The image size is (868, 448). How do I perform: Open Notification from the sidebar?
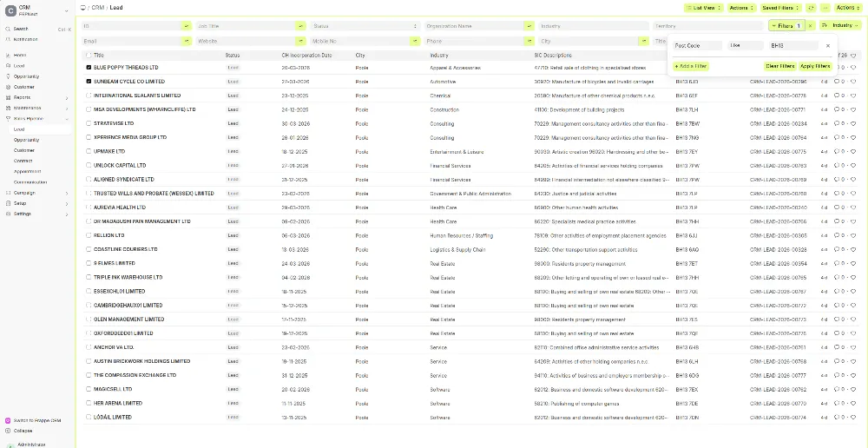pos(24,39)
